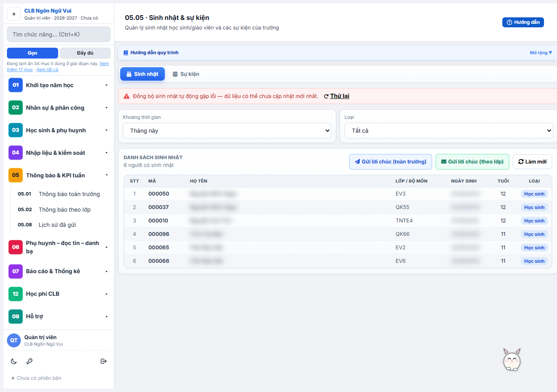This screenshot has height=392, width=557.
Task: Click the Hướng dẫn help button
Action: (x=523, y=22)
